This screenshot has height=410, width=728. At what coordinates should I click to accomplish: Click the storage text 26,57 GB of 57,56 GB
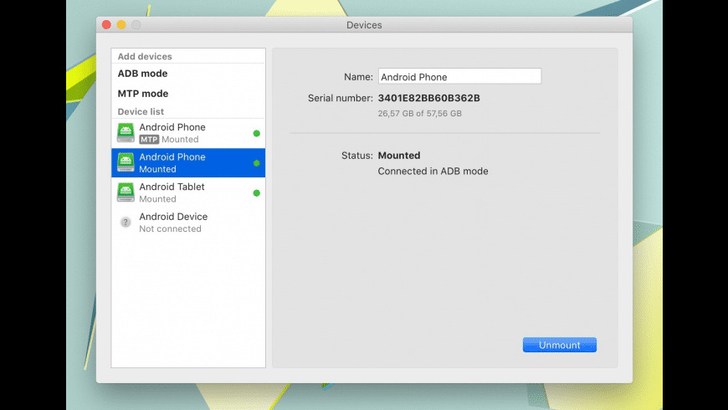click(x=420, y=113)
